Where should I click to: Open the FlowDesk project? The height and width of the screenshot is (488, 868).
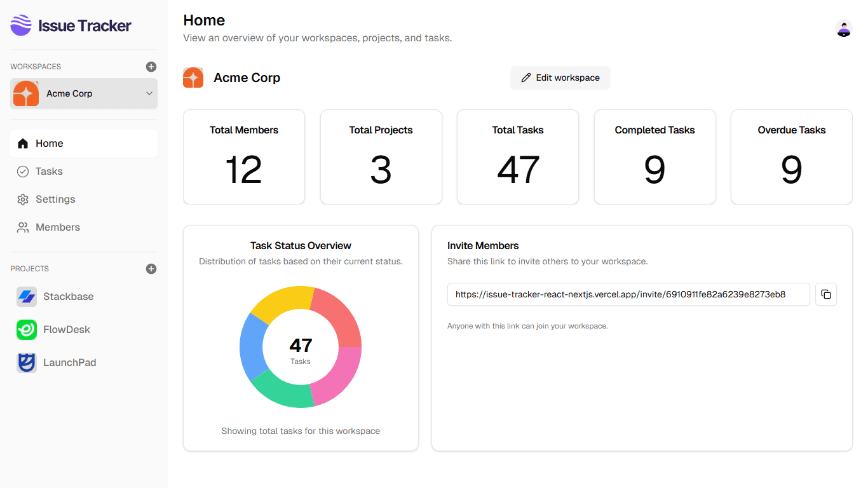click(66, 330)
